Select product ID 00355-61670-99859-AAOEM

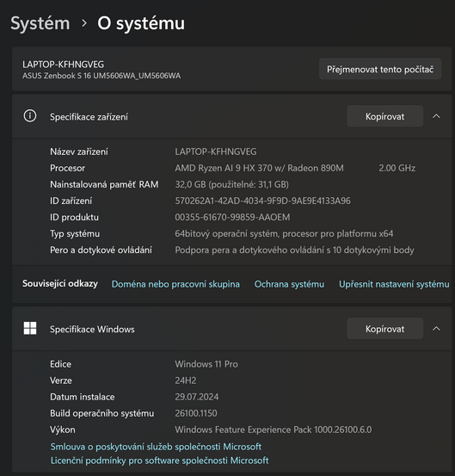(x=232, y=218)
